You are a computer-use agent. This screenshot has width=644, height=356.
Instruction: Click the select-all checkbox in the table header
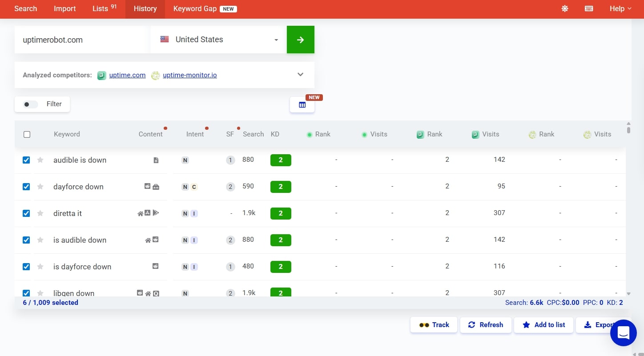pyautogui.click(x=27, y=134)
